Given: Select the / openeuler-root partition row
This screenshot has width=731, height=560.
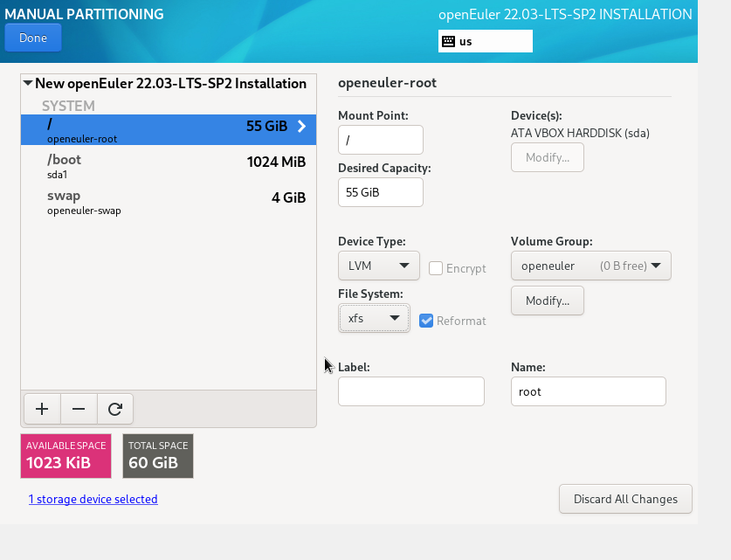Looking at the screenshot, I should coord(169,129).
